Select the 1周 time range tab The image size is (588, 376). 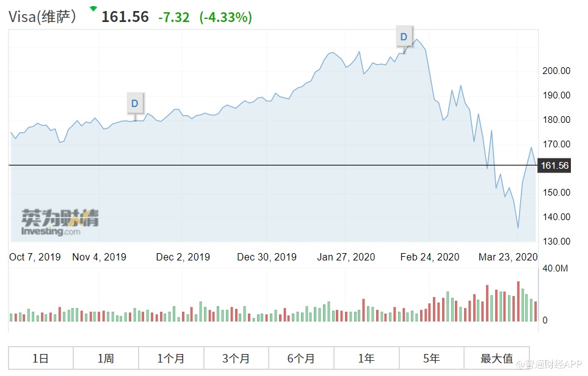[106, 358]
